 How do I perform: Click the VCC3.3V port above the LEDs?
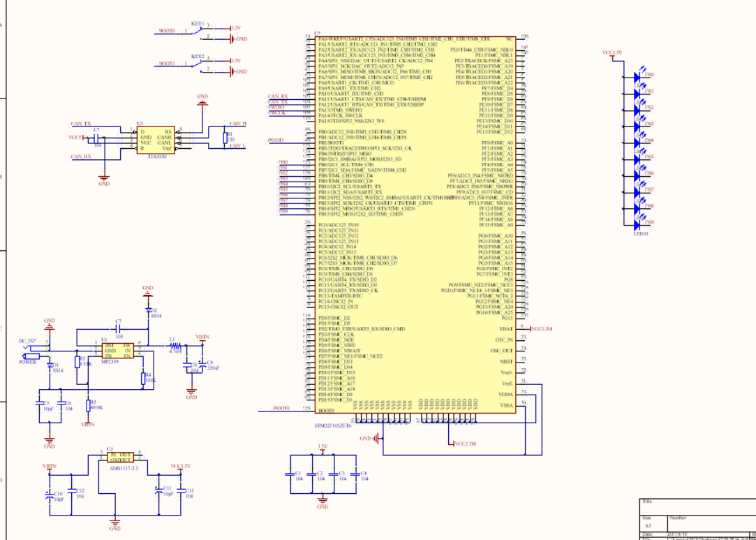612,54
